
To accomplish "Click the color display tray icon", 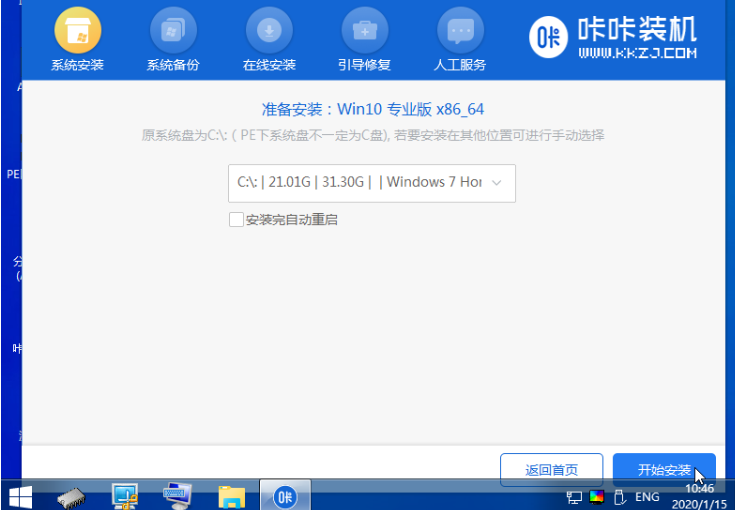I will pyautogui.click(x=597, y=497).
